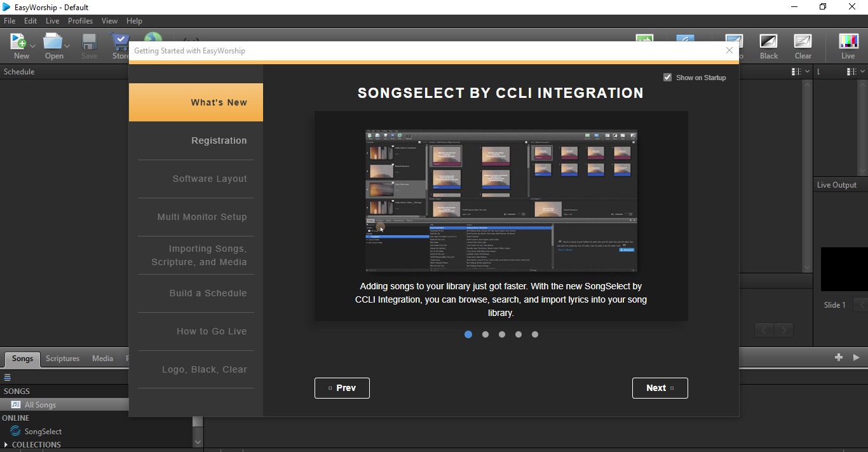
Task: Expand the COLLECTIONS tree node
Action: [x=6, y=445]
